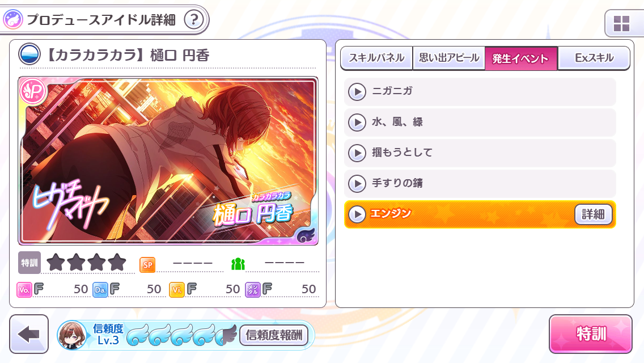Click the help question mark icon
Viewport: 644px width, 363px height.
194,20
